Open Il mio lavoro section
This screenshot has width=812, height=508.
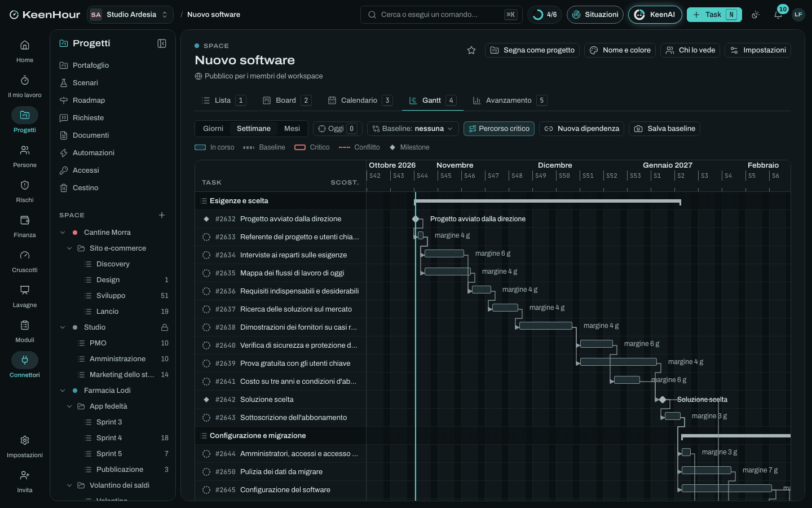coord(25,86)
